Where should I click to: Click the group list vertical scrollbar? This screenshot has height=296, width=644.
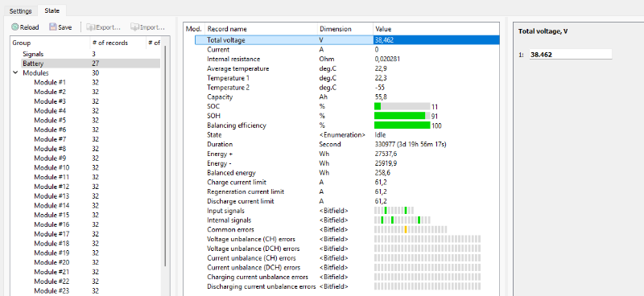point(166,156)
